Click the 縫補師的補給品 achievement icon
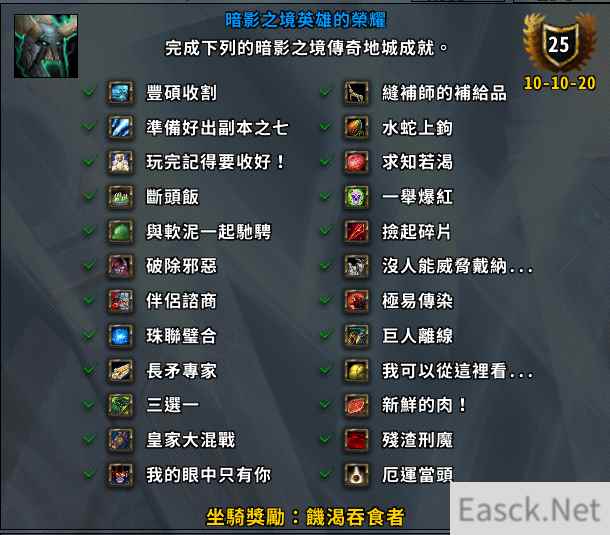This screenshot has height=535, width=610. point(356,92)
